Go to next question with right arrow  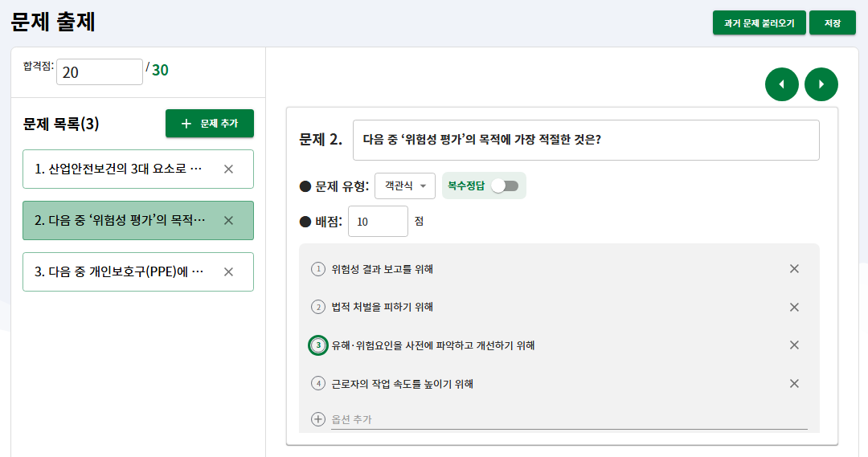coord(821,84)
